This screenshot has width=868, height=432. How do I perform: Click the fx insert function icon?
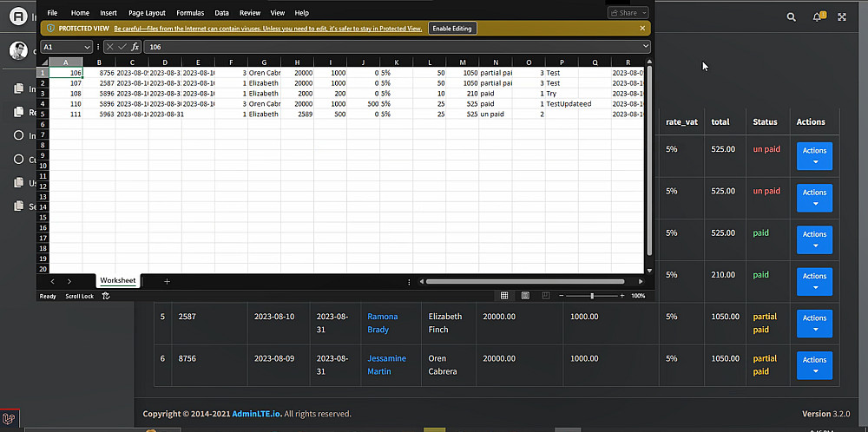click(x=135, y=47)
